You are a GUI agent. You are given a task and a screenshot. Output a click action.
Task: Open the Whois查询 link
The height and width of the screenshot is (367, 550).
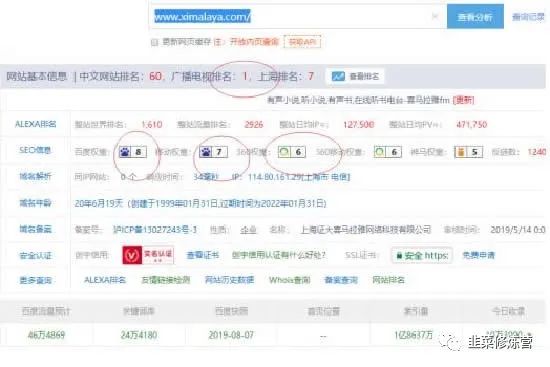click(289, 280)
